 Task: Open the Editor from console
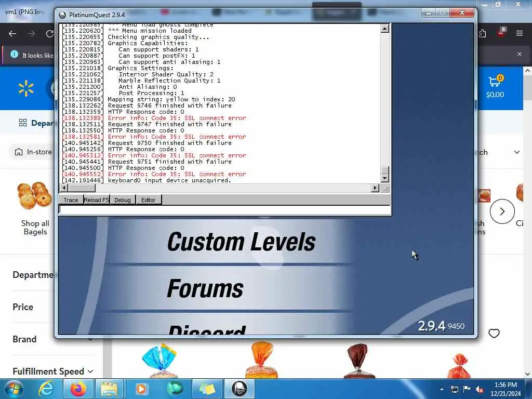point(148,200)
